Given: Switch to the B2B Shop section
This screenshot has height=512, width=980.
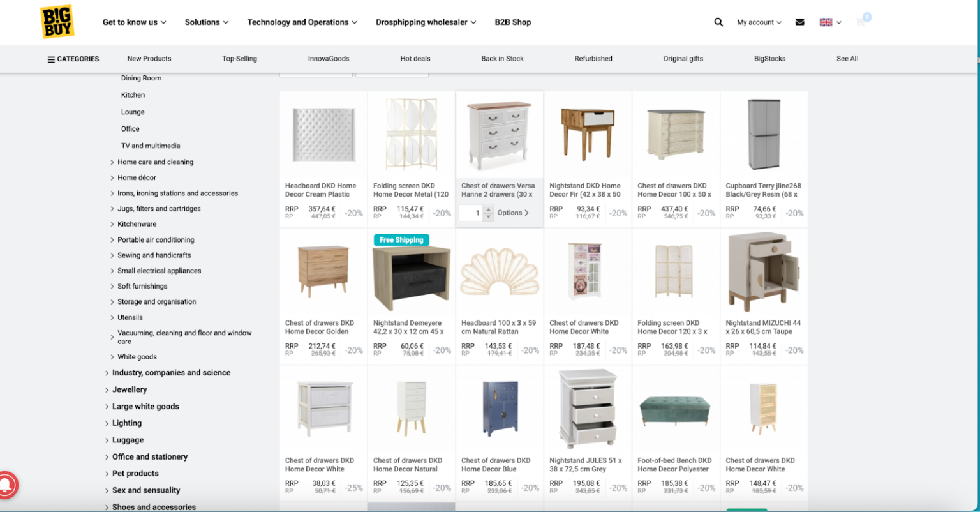Looking at the screenshot, I should point(512,22).
